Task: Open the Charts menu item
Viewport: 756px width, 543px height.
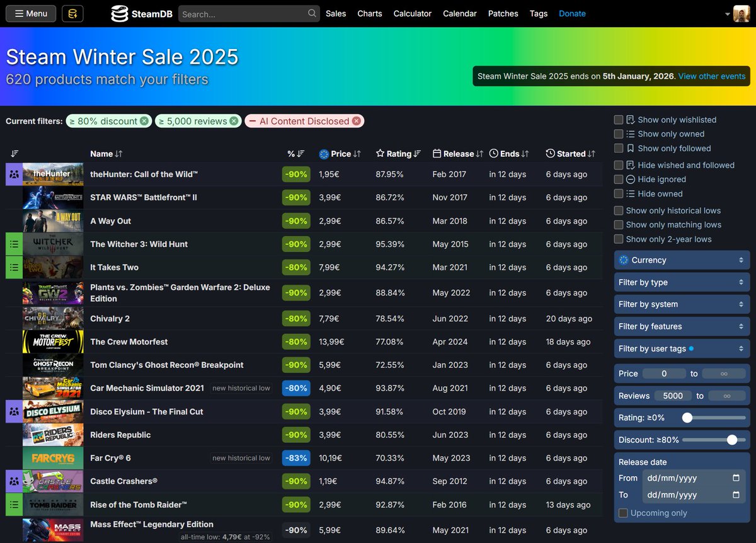Action: coord(370,13)
